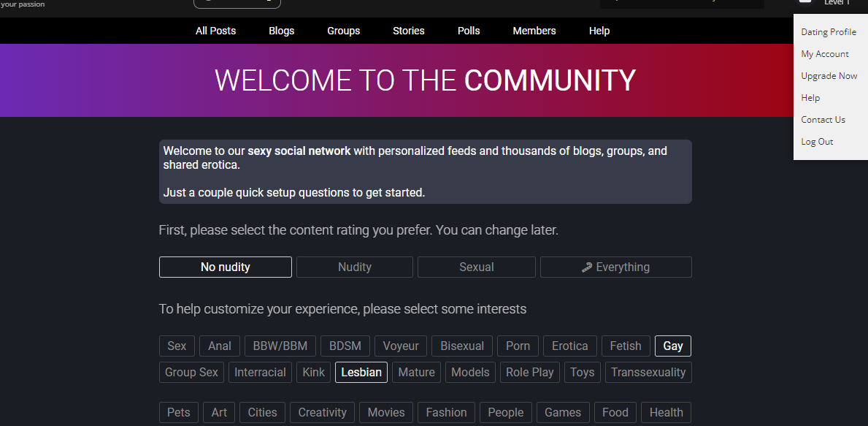Switch to the Stories tab
The image size is (868, 426).
(x=408, y=31)
